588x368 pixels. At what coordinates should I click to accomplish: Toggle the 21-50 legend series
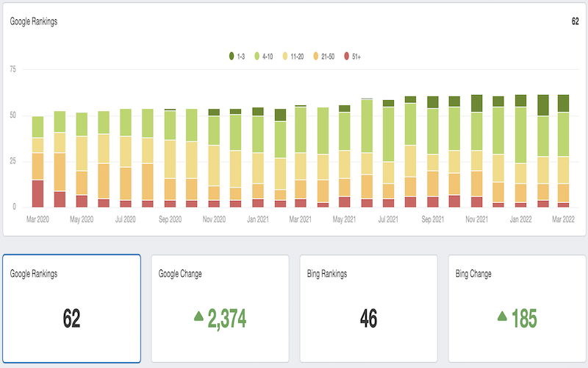point(324,57)
